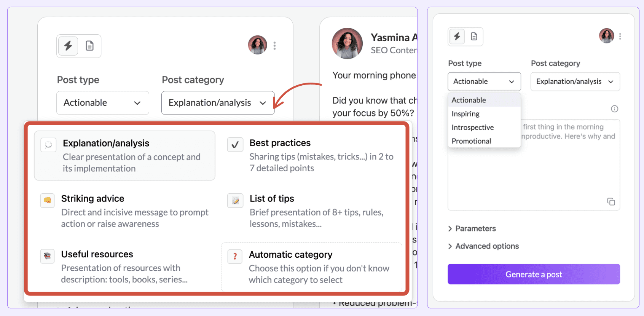The width and height of the screenshot is (644, 316).
Task: Click the info circle icon above text area
Action: [614, 109]
